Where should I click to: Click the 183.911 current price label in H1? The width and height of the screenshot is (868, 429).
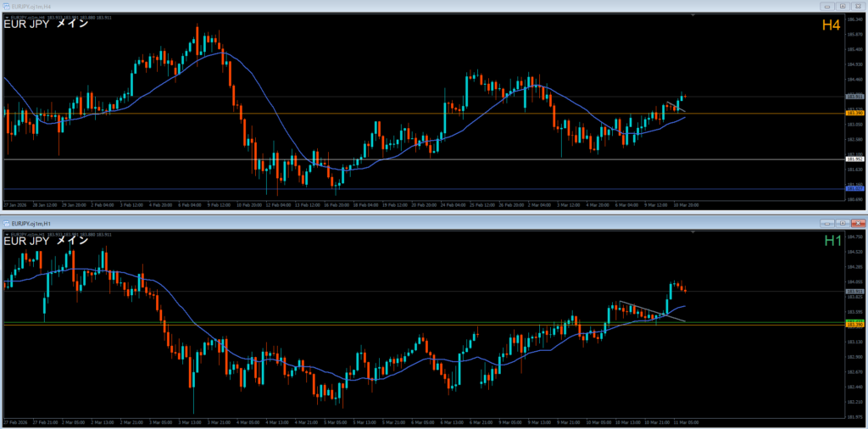[x=854, y=292]
